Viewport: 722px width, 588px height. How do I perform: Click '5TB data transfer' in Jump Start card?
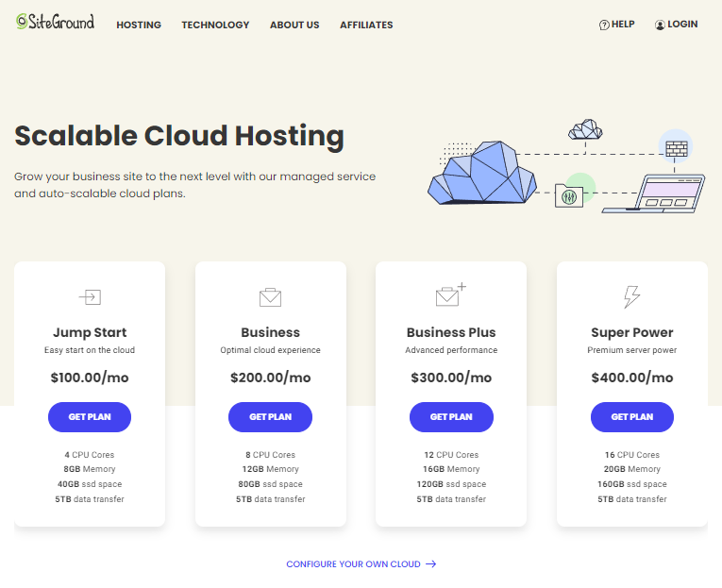coord(90,499)
